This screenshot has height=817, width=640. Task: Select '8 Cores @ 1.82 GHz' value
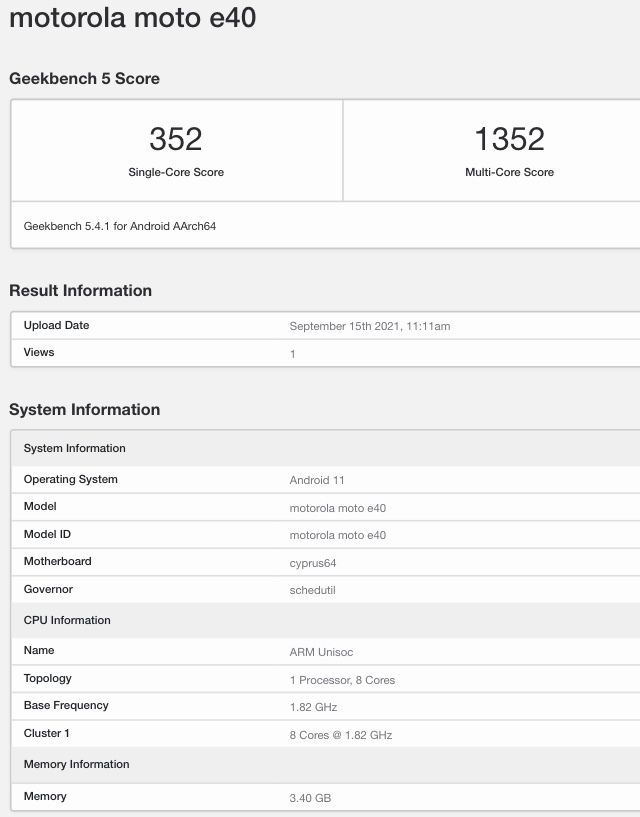[341, 735]
